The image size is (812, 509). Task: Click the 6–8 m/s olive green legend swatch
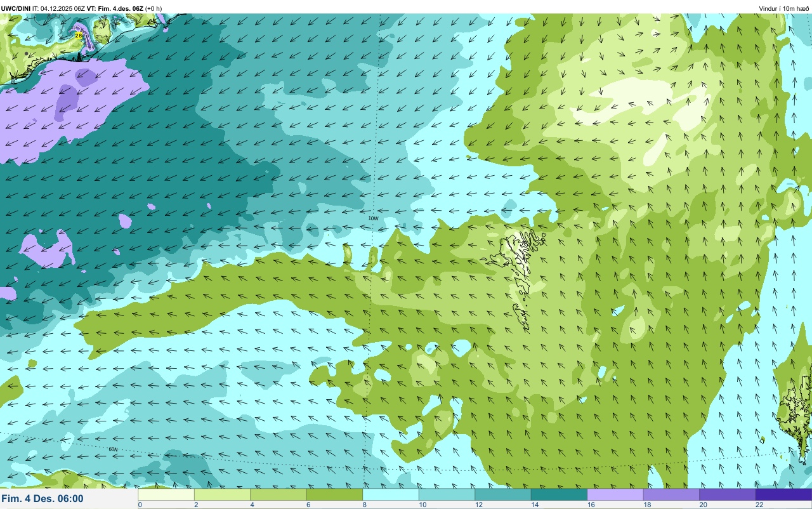coord(334,494)
